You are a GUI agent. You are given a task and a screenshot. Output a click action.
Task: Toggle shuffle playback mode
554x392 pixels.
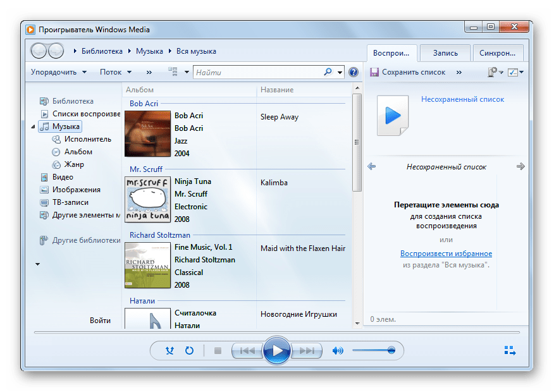(x=170, y=351)
